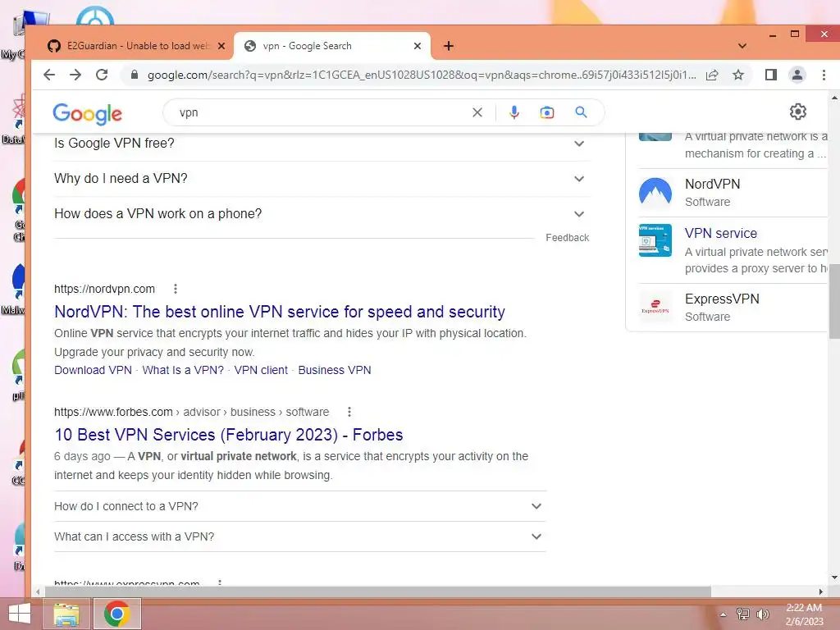The image size is (840, 630).
Task: Click the NordVPN logo thumbnail
Action: pos(655,193)
